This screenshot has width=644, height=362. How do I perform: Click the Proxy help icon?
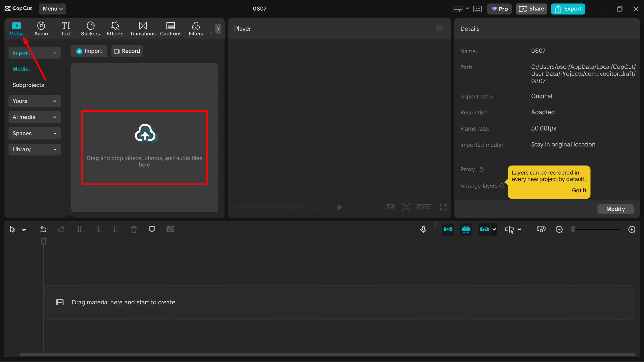[x=481, y=169]
